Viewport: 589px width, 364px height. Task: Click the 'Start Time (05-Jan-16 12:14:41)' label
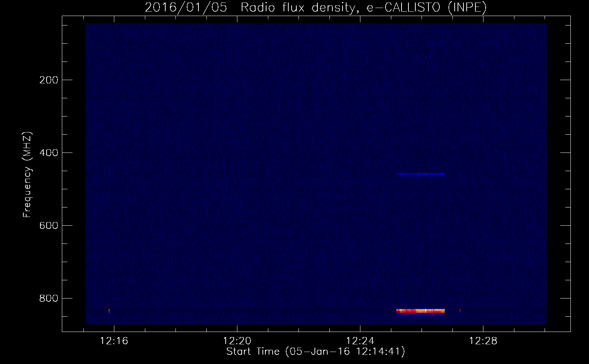316,352
